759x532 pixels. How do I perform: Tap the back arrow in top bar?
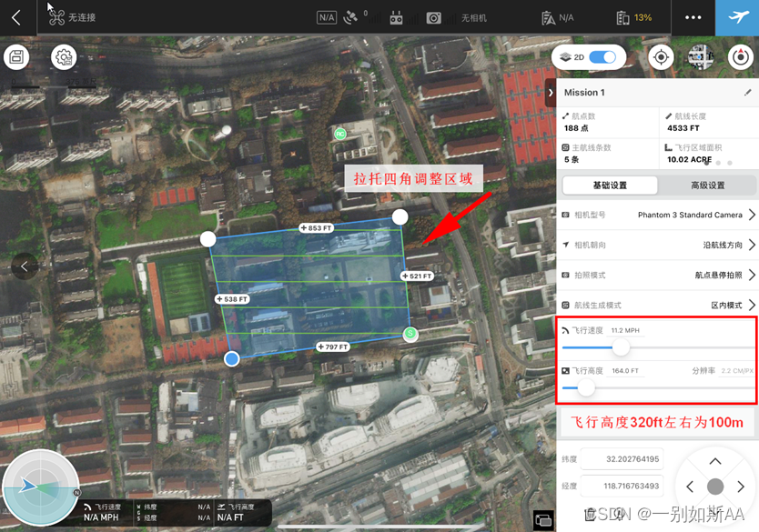pos(16,17)
